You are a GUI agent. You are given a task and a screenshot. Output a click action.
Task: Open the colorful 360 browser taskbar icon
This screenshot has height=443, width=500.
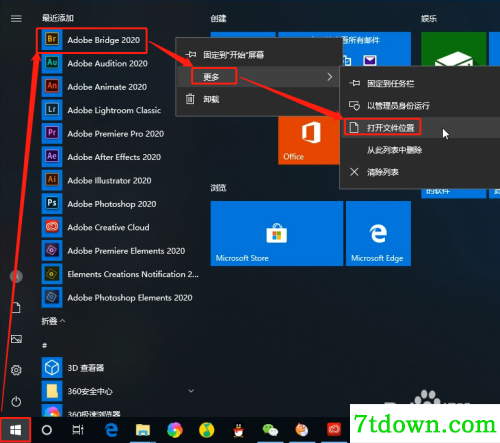175,430
